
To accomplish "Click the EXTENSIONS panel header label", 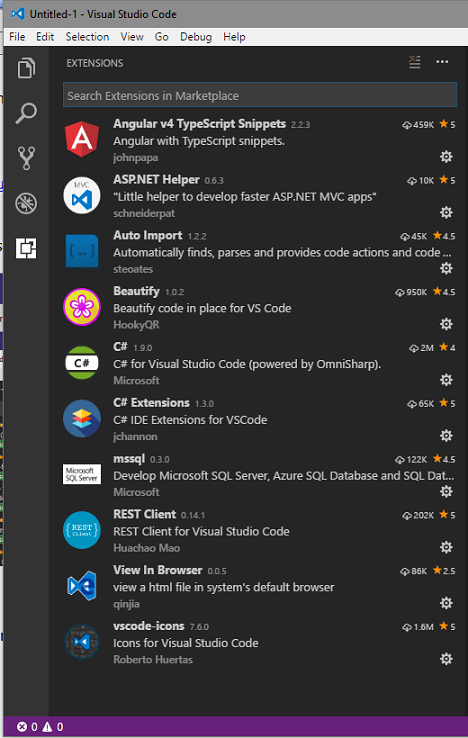I will pos(95,63).
